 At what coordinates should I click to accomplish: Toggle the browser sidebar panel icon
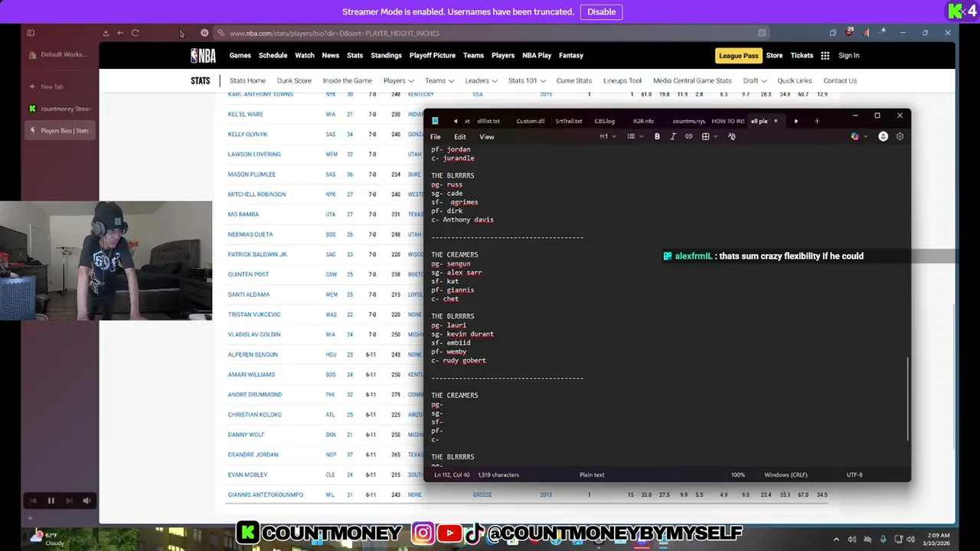click(31, 33)
